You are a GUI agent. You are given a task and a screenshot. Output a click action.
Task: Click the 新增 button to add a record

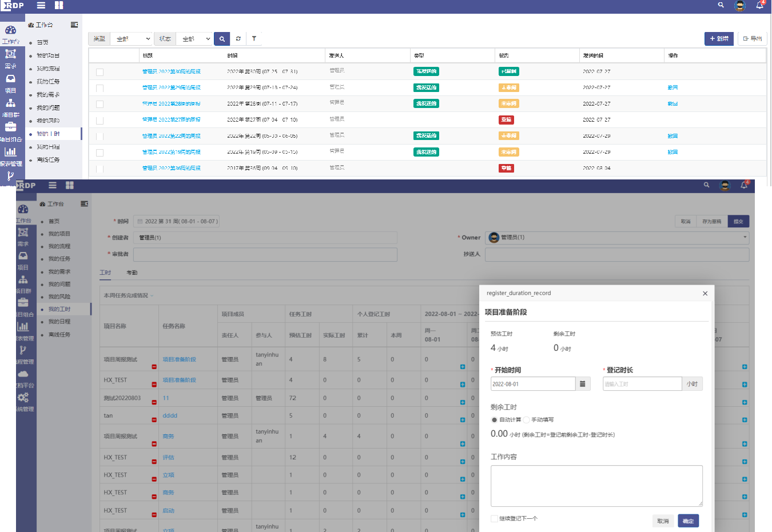click(x=719, y=39)
